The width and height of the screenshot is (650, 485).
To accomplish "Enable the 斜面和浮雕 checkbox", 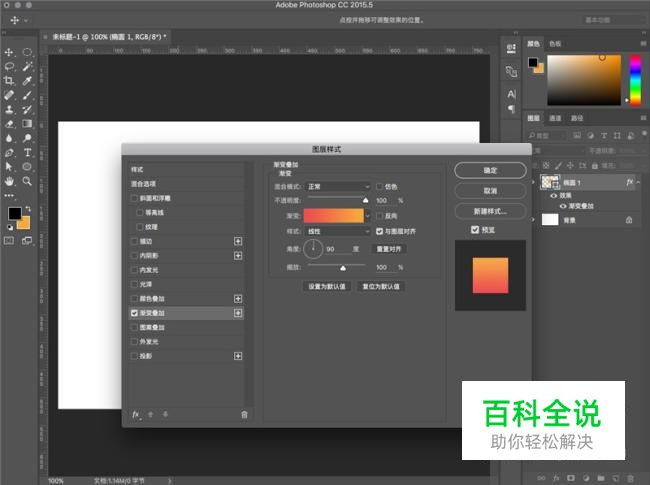I will pos(134,198).
